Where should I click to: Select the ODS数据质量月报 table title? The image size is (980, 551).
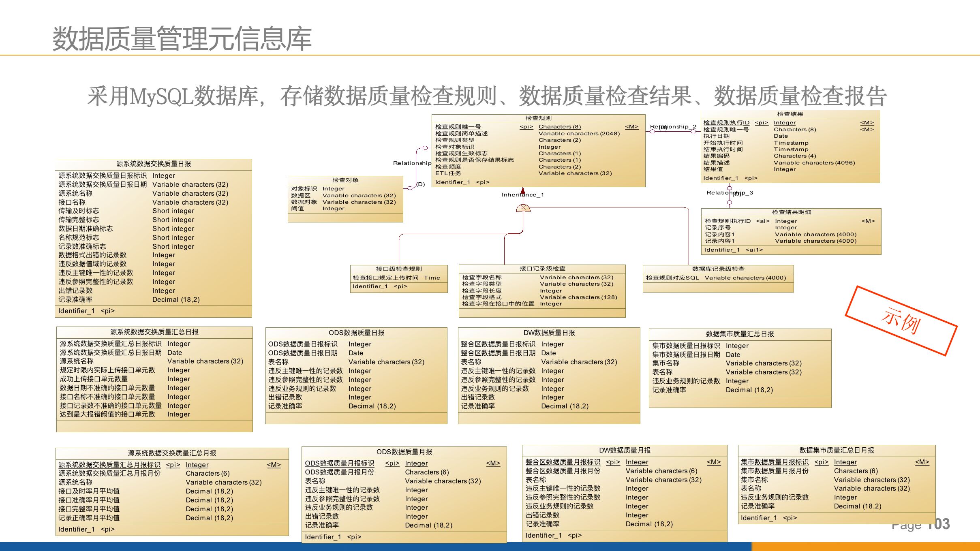tap(404, 452)
